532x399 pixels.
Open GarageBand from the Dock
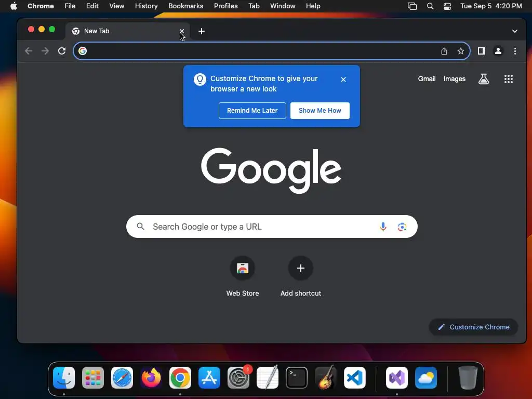tap(326, 378)
